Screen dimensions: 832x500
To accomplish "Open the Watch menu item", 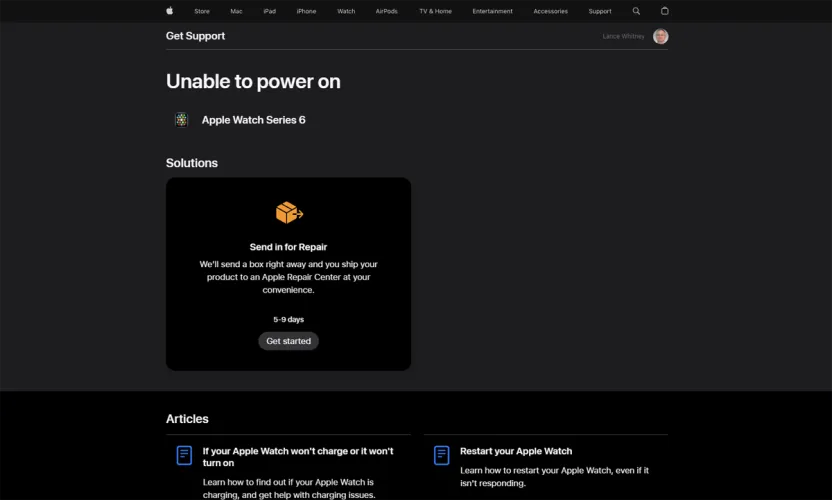I will click(x=346, y=11).
